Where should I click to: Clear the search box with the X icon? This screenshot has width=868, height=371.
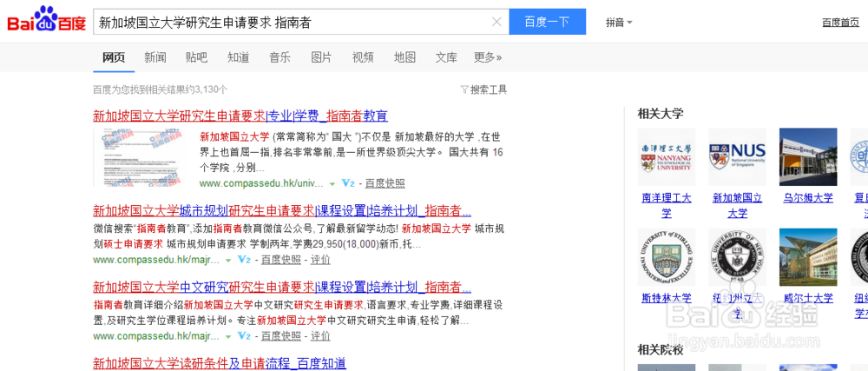pos(496,22)
